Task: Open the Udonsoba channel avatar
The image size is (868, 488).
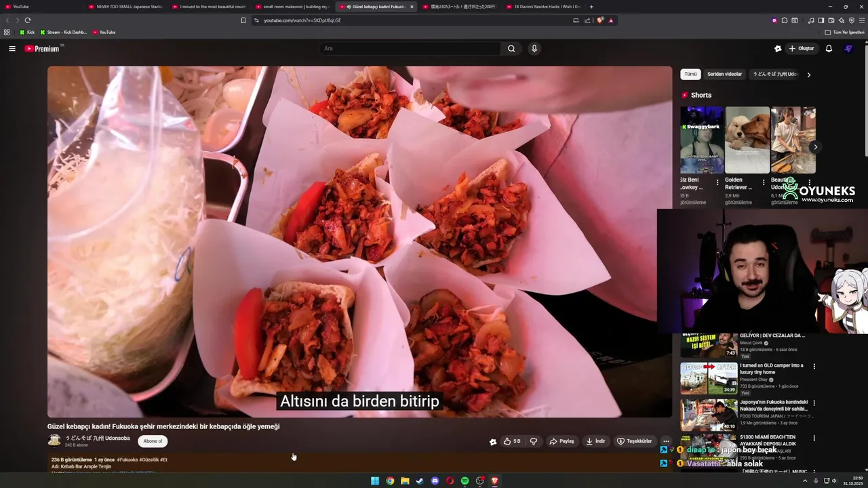Action: click(x=54, y=441)
